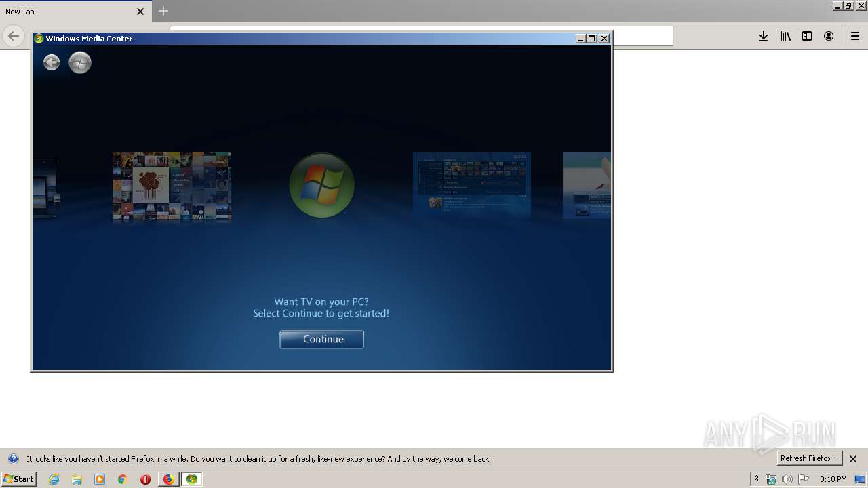Click the Show desktop button
The width and height of the screenshot is (868, 488).
click(x=861, y=479)
